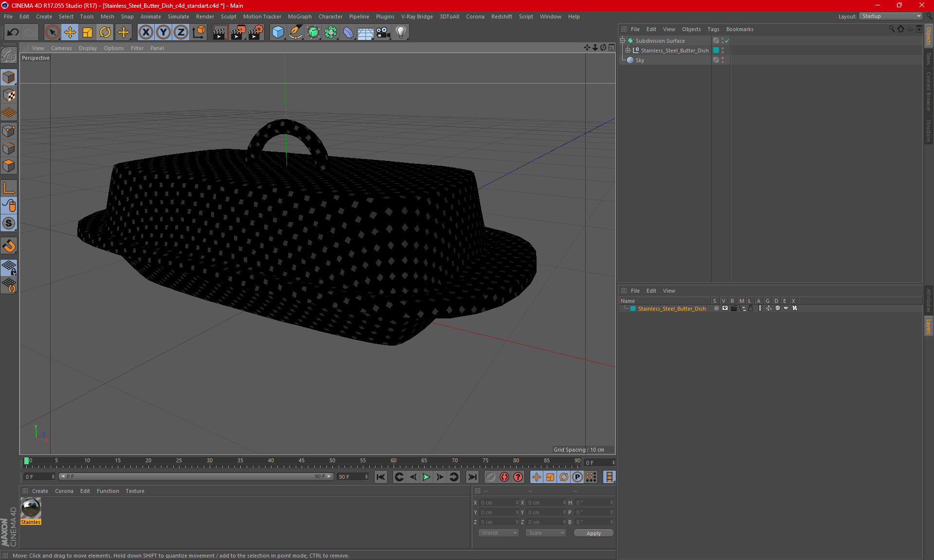The image size is (934, 560).
Task: Select the Stainless material thumbnail
Action: coord(31,508)
